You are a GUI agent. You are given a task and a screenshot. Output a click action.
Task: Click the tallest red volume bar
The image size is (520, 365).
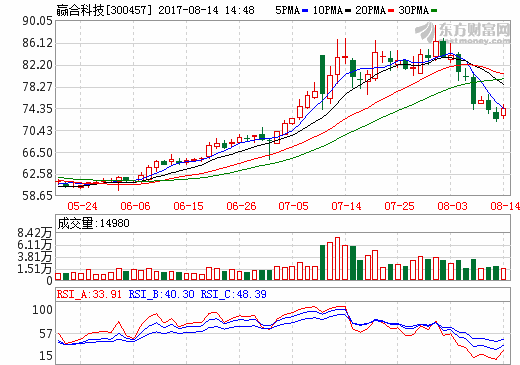[x=337, y=259]
